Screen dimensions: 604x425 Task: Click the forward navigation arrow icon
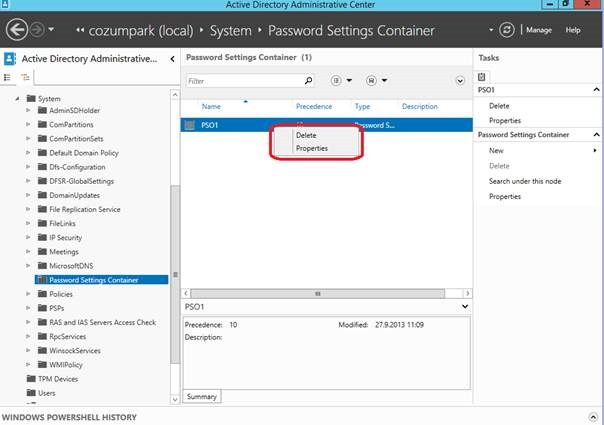(38, 30)
